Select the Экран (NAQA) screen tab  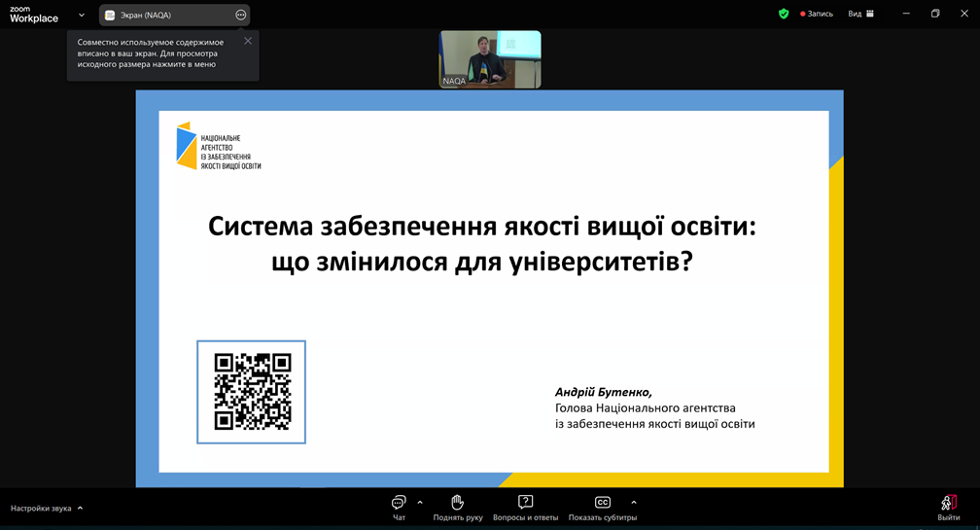click(x=174, y=15)
